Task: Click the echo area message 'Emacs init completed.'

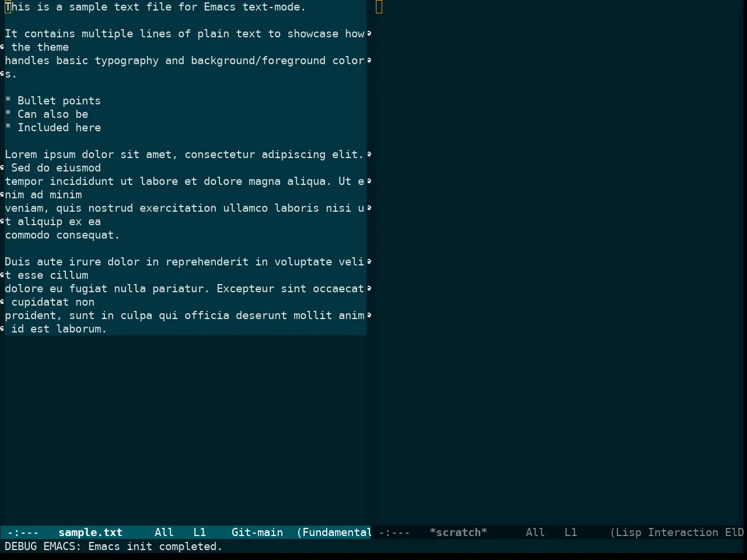Action: coord(155,547)
